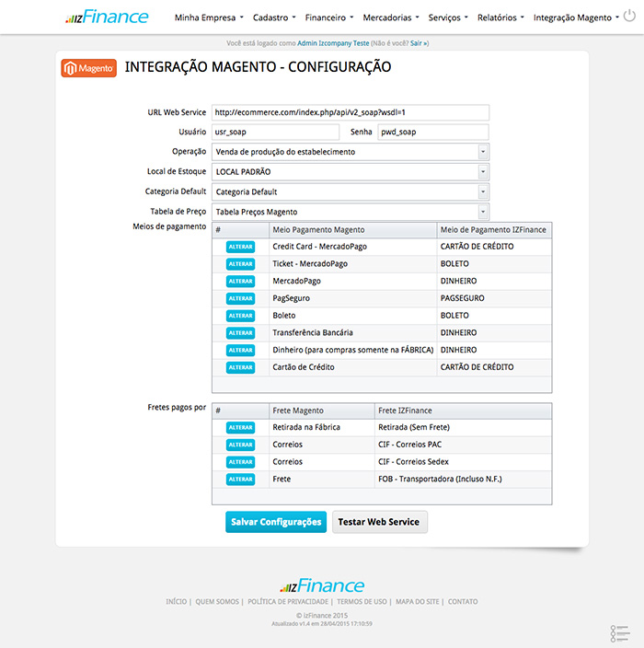Open Financeiro menu
Screen dimensions: 644x648
[328, 17]
